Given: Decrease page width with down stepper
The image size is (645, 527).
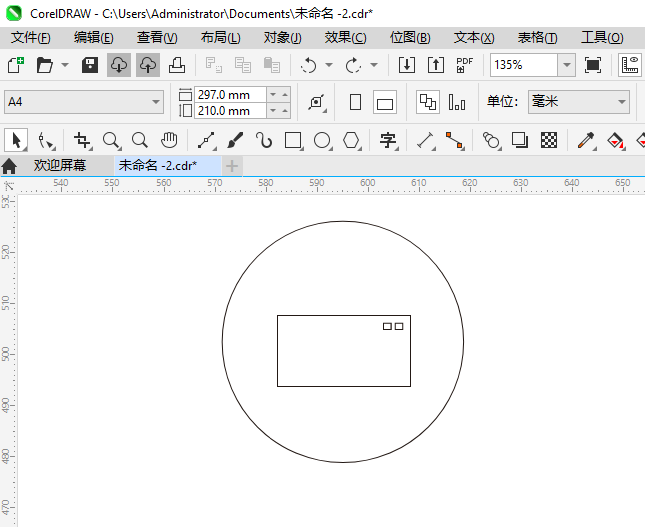Looking at the screenshot, I should tap(273, 95).
